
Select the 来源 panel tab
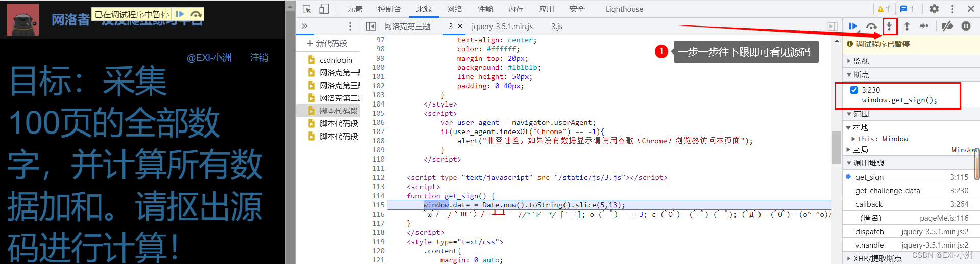tap(424, 9)
